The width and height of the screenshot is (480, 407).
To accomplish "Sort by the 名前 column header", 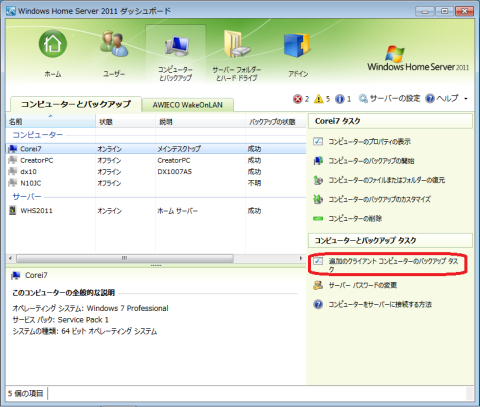I will [x=51, y=122].
